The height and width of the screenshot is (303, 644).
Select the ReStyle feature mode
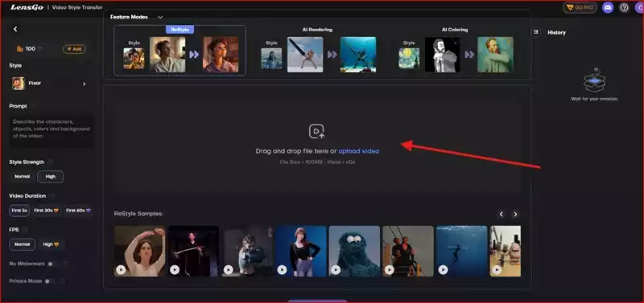pyautogui.click(x=180, y=51)
